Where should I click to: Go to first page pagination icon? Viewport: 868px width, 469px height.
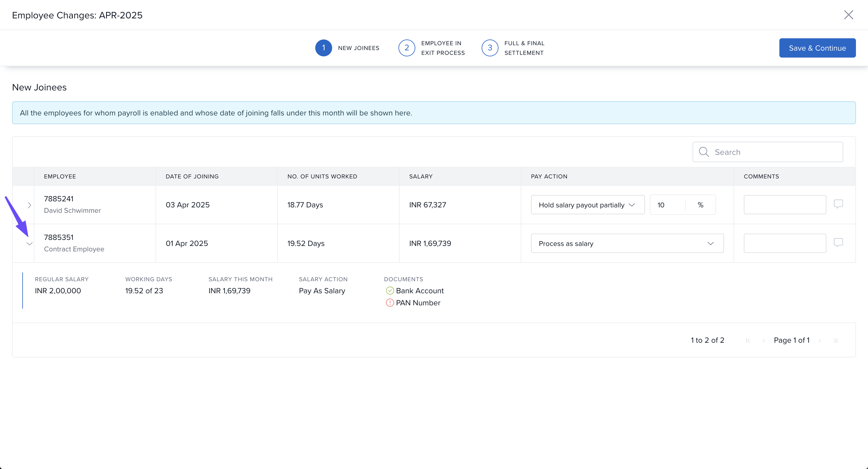[x=748, y=341]
